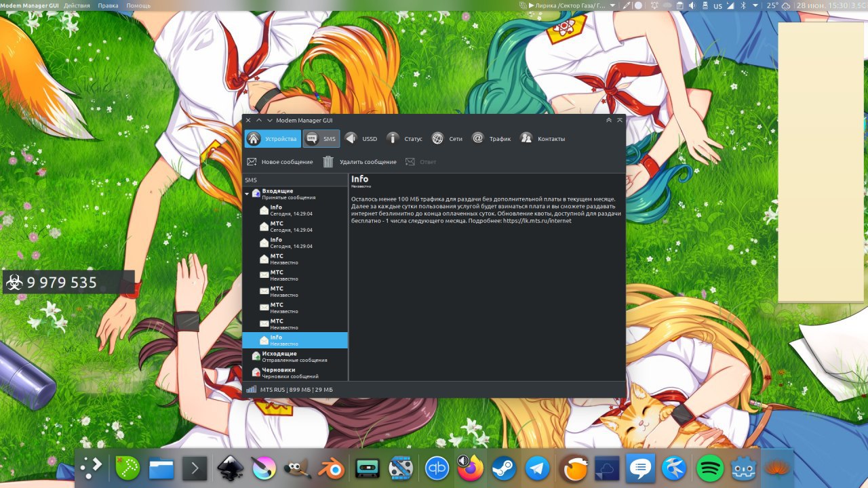Image resolution: width=868 pixels, height=488 pixels.
Task: Launch Steam from the dock
Action: click(x=504, y=468)
